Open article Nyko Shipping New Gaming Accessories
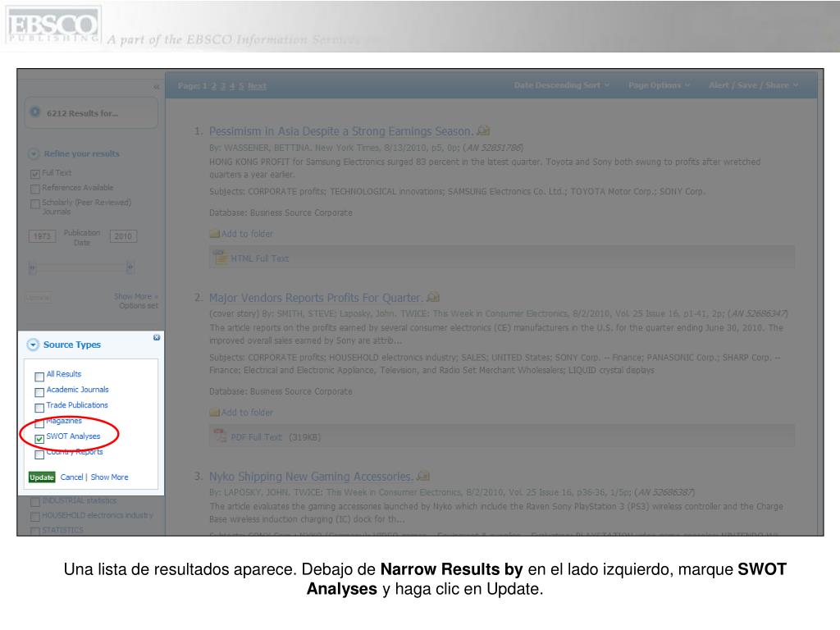This screenshot has width=840, height=630. [311, 477]
